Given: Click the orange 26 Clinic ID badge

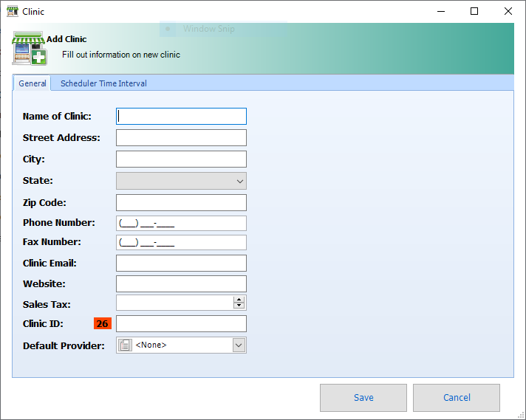Looking at the screenshot, I should (102, 323).
